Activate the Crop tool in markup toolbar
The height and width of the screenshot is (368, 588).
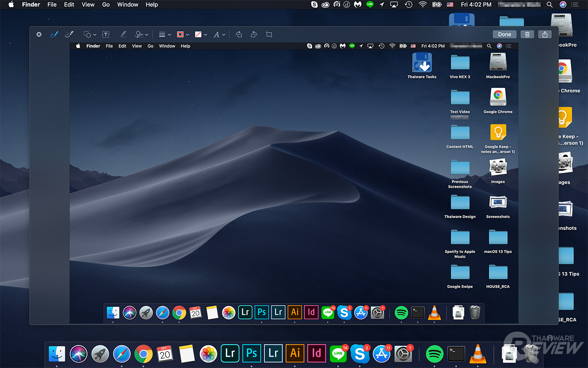(269, 34)
